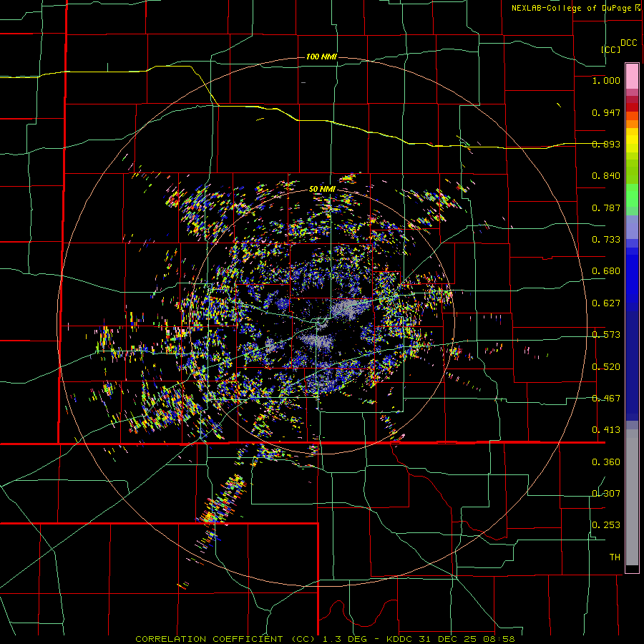The height and width of the screenshot is (644, 644).
Task: Select the 0.360 scale value
Action: 606,462
